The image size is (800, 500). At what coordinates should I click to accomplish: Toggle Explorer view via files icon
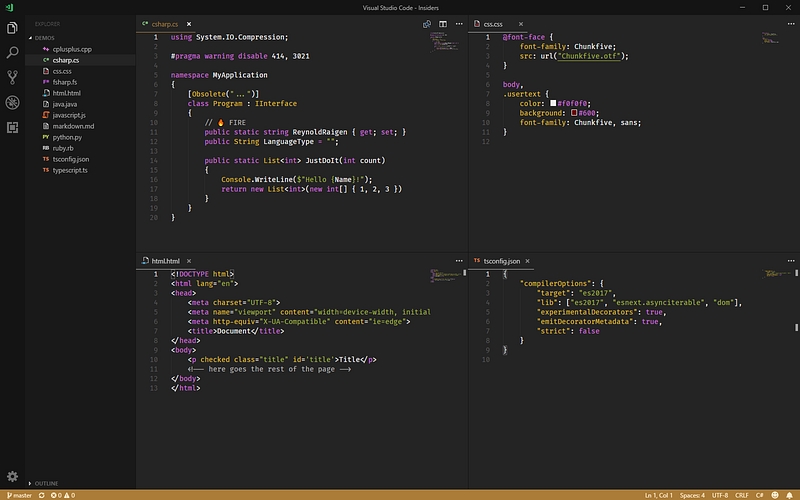12,26
